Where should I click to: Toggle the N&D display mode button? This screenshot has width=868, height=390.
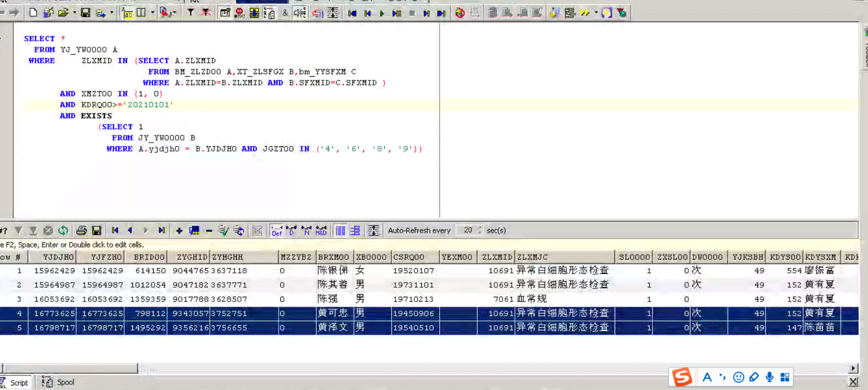pos(321,230)
